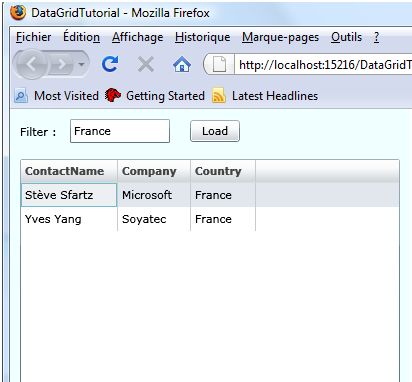Select the Microsoft company cell
The width and height of the screenshot is (412, 382).
click(154, 195)
